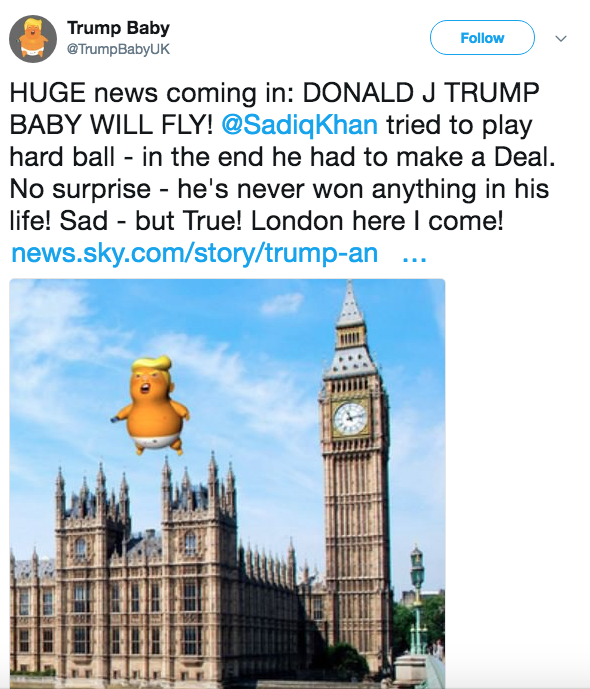Viewport: 590px width, 689px height.
Task: Expand the truncated link ellipsis
Action: tap(414, 255)
